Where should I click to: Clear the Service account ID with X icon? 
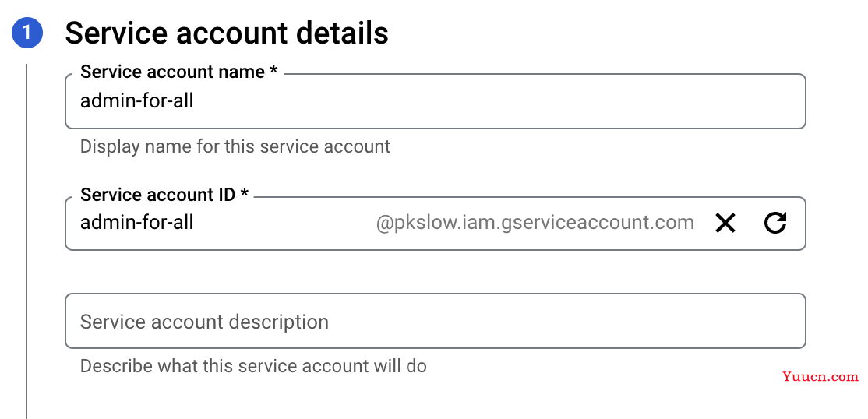pyautogui.click(x=725, y=223)
